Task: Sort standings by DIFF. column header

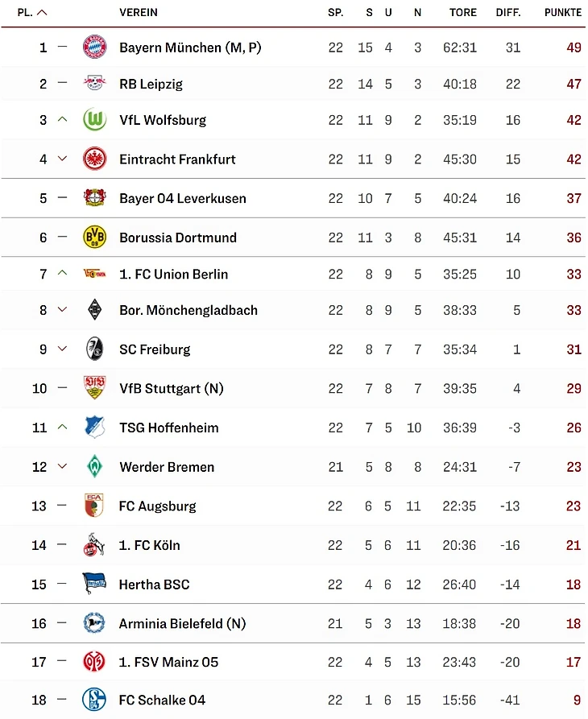Action: point(508,13)
